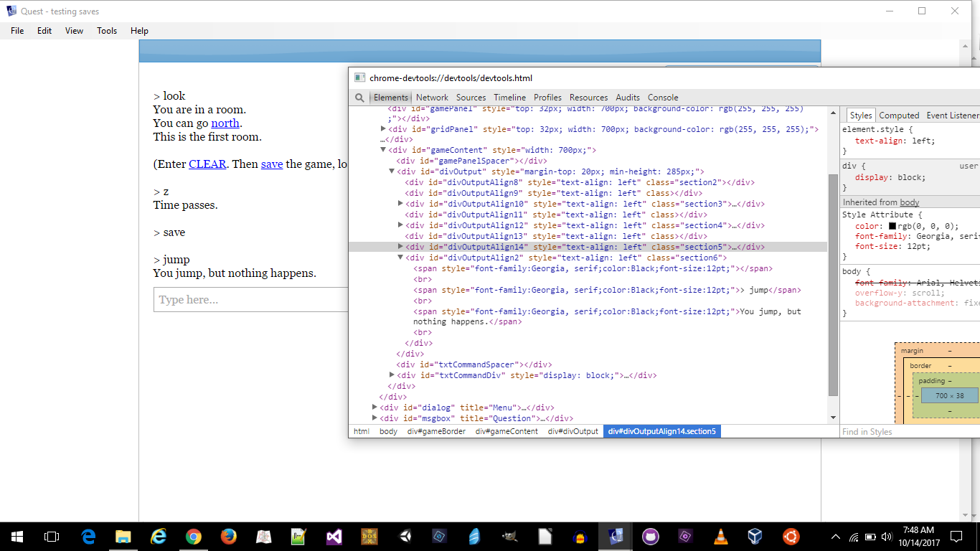Open DOSBox from the taskbar
Viewport: 980px width, 551px height.
tap(369, 537)
